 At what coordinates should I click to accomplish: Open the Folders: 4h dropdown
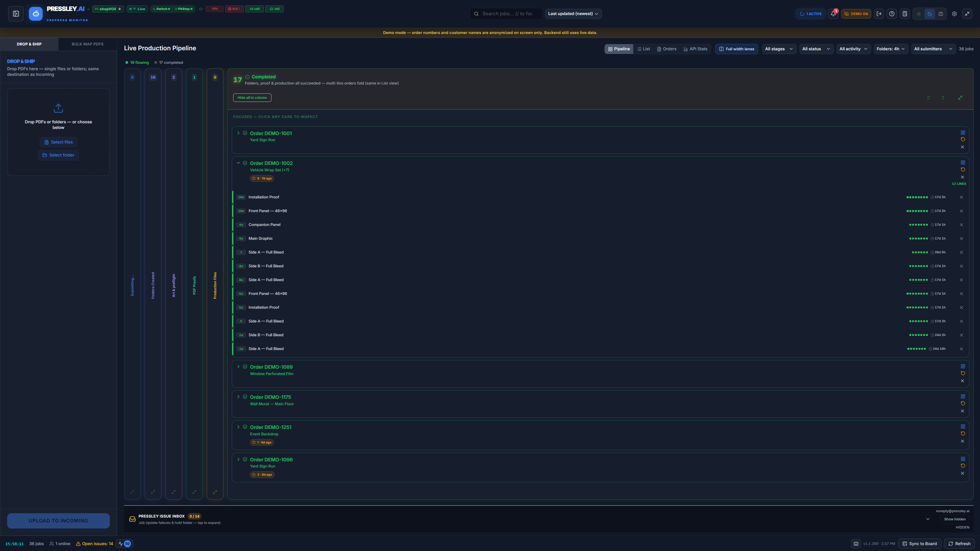tap(891, 49)
